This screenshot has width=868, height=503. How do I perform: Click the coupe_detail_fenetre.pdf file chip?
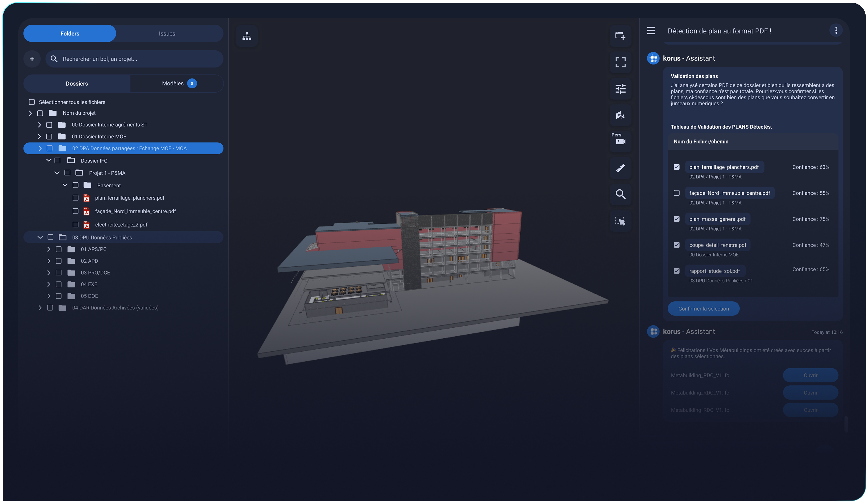[x=718, y=245]
